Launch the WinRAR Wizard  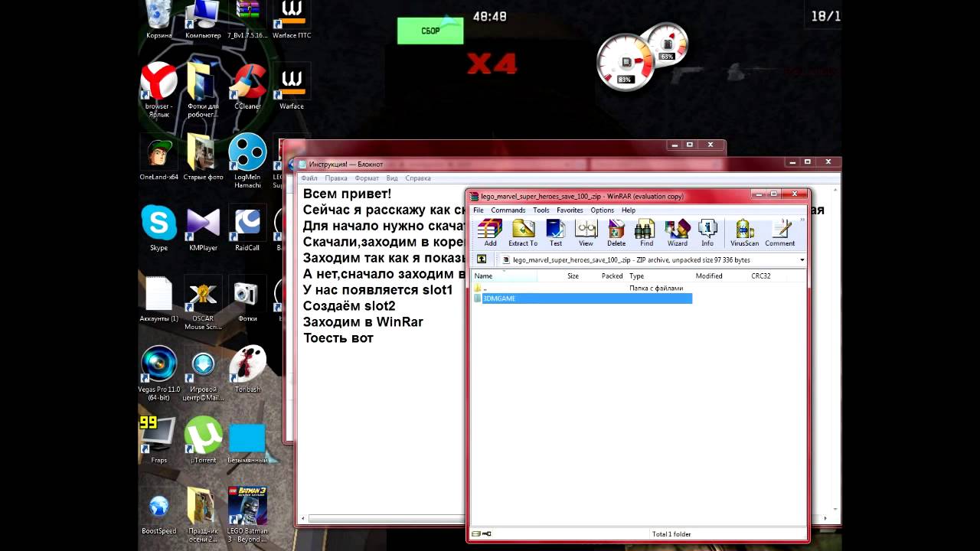[x=678, y=233]
